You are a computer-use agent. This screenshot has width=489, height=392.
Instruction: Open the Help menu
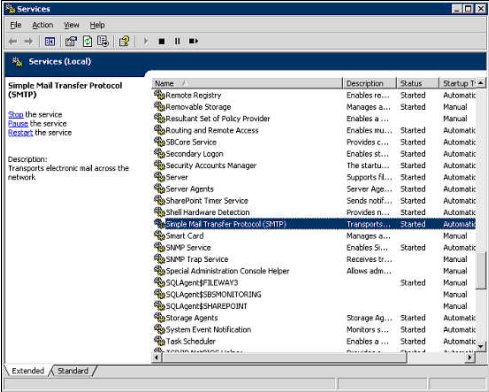[97, 25]
